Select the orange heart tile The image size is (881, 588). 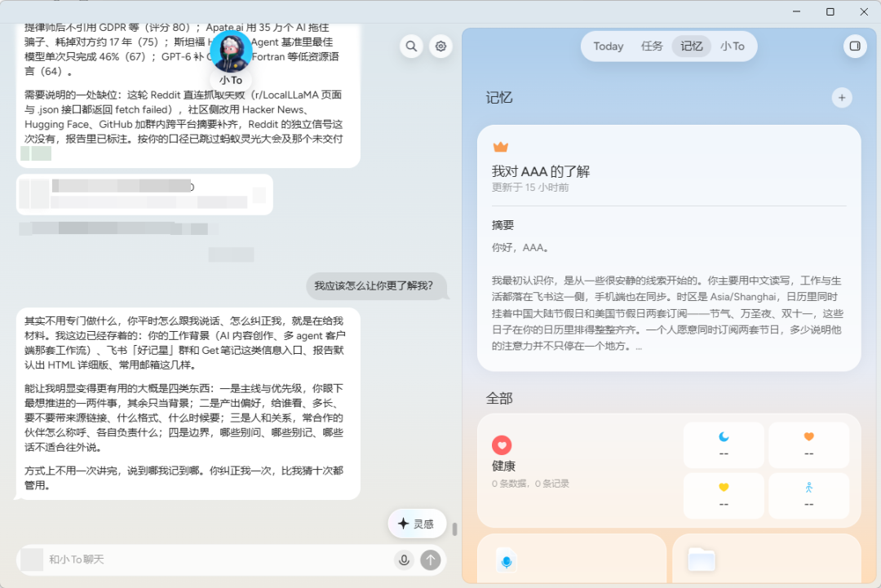[x=808, y=444]
